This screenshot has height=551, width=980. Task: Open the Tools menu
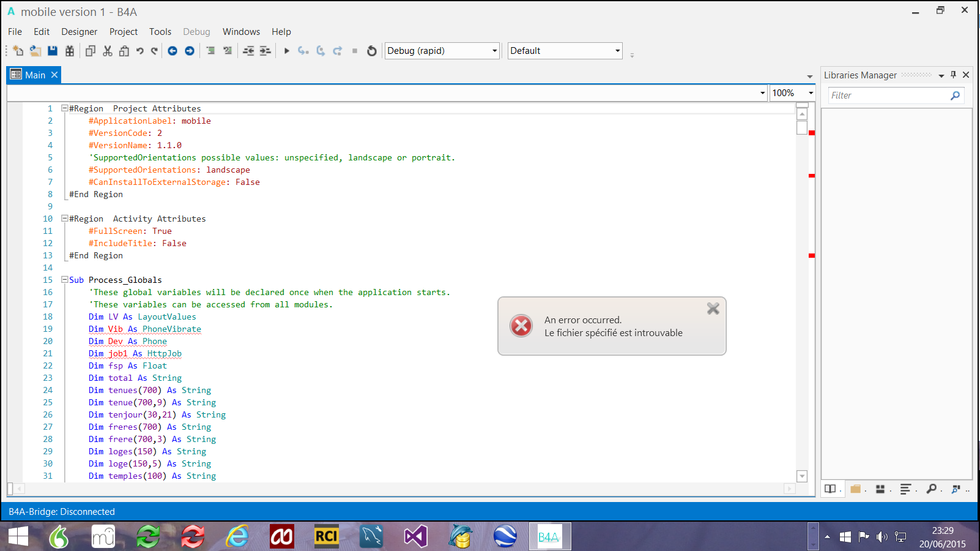pos(160,32)
